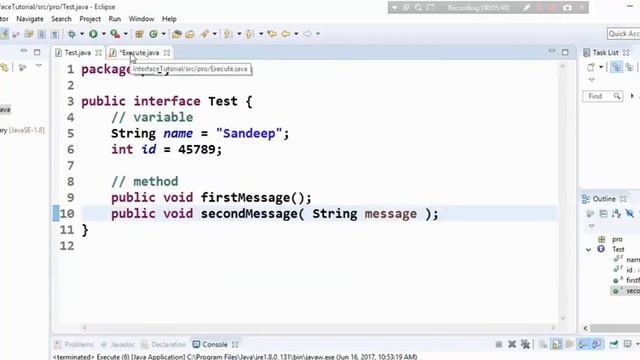Open the Declaration tab
This screenshot has height=360, width=640.
pyautogui.click(x=163, y=344)
